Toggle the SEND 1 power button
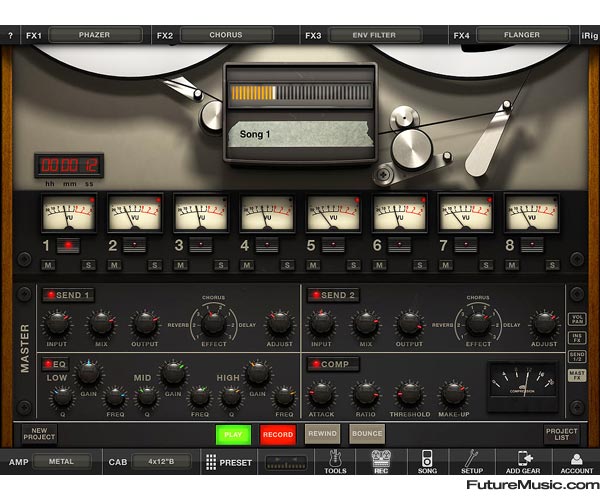The height and width of the screenshot is (500, 600). tap(68, 295)
